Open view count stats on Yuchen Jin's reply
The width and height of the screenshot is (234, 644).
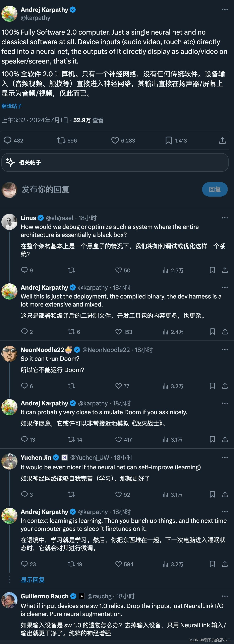(166, 494)
